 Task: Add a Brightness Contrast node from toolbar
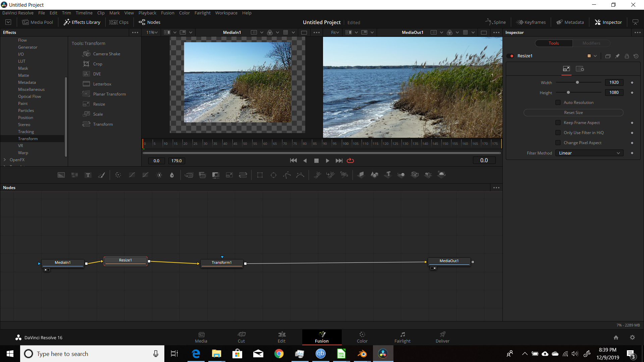[x=159, y=175]
